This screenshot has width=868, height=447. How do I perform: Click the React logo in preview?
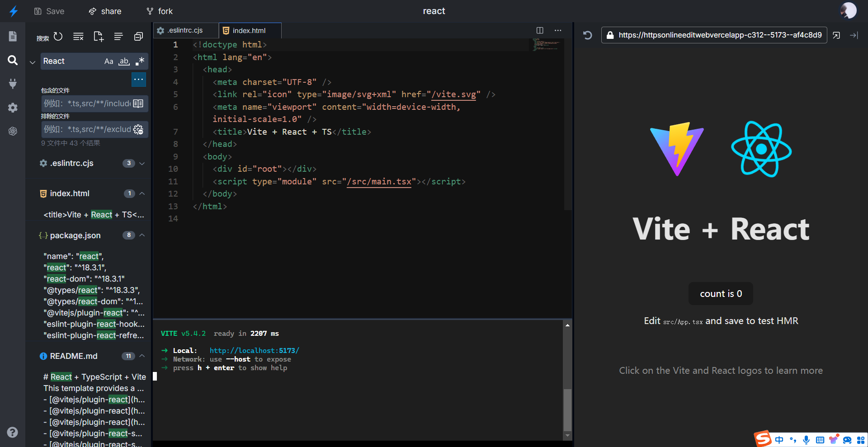pyautogui.click(x=761, y=149)
